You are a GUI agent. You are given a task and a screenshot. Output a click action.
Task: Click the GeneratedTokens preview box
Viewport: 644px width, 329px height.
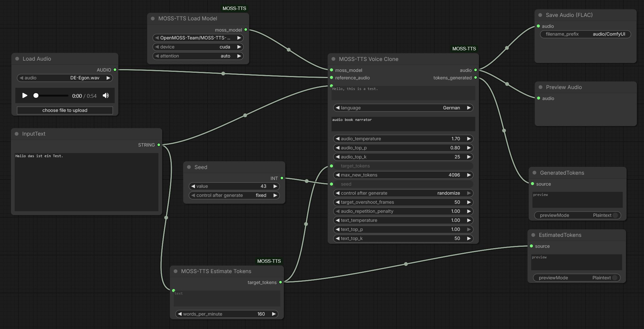pyautogui.click(x=577, y=200)
